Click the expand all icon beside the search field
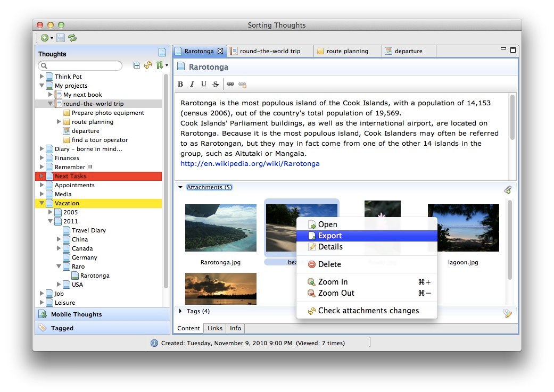554x392 pixels. point(136,65)
